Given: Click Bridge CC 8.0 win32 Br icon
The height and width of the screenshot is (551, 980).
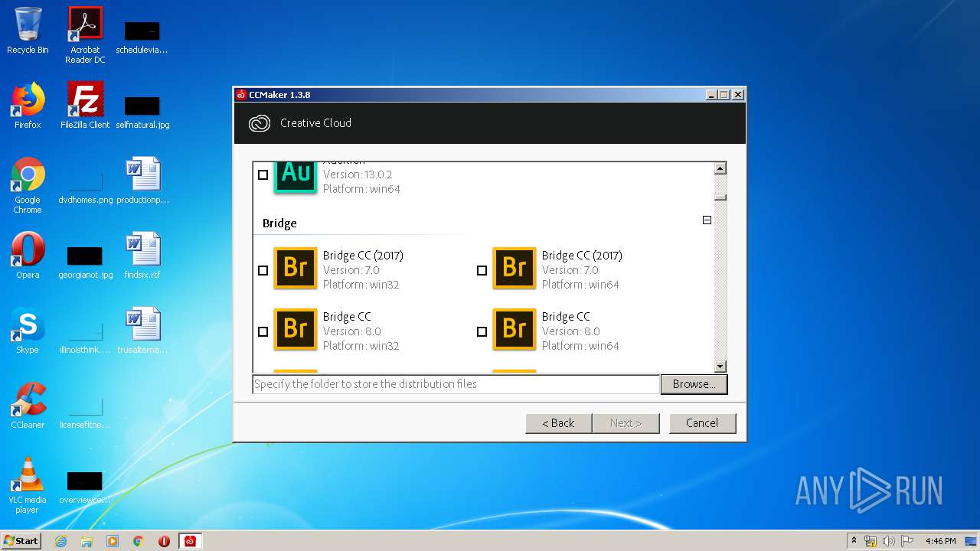Looking at the screenshot, I should tap(296, 328).
